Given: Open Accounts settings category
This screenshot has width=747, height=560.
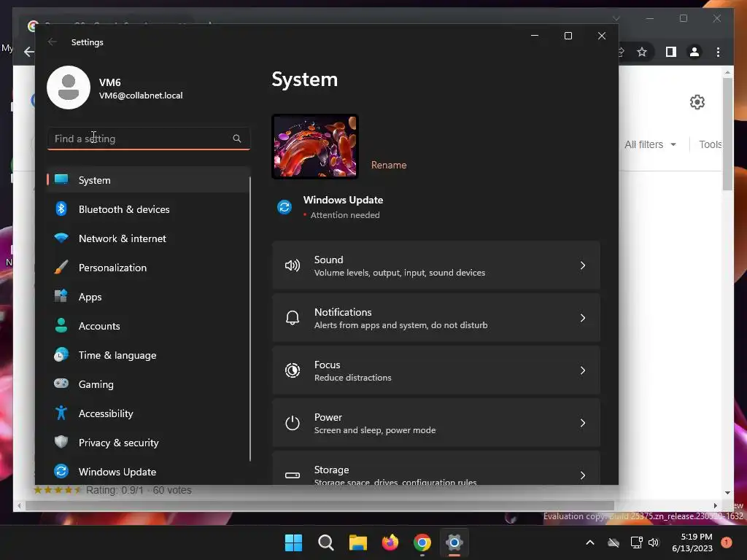Looking at the screenshot, I should tap(148, 326).
